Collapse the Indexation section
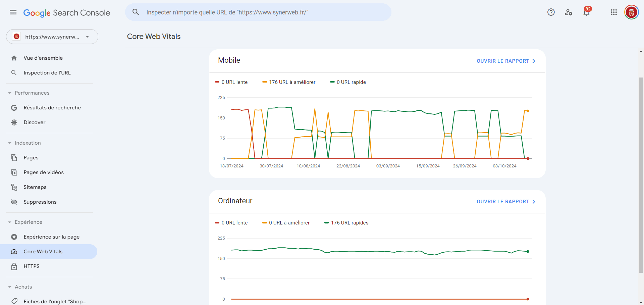644x305 pixels. pos(10,143)
